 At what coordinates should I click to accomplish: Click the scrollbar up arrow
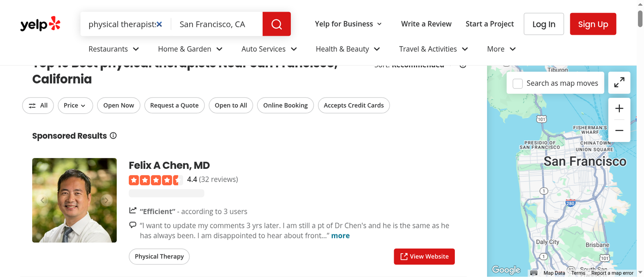640,4
